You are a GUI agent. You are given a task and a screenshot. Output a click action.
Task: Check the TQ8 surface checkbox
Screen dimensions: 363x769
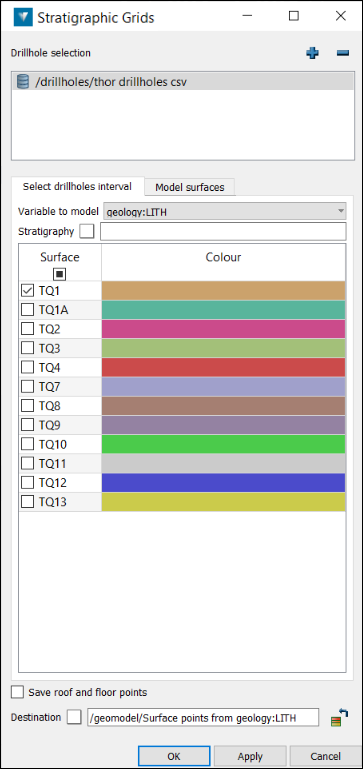[27, 406]
